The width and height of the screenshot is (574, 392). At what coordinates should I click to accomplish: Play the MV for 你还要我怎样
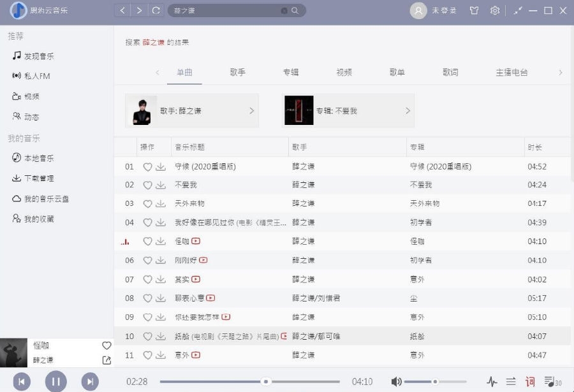point(226,317)
